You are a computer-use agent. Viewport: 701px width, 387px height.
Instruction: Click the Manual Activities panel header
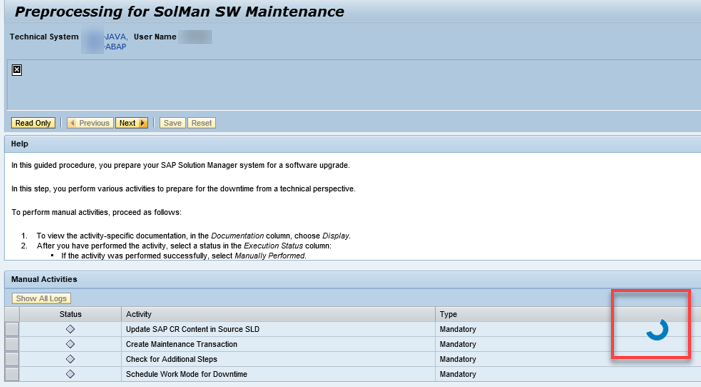pos(353,279)
